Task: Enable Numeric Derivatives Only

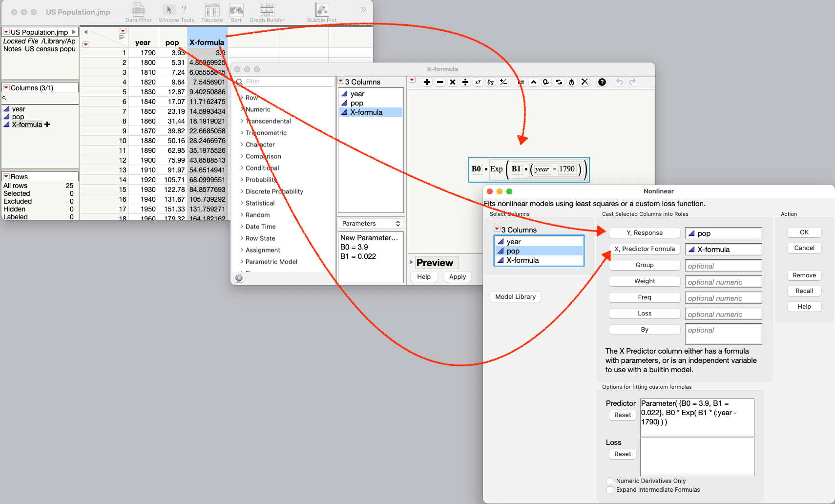Action: point(609,481)
